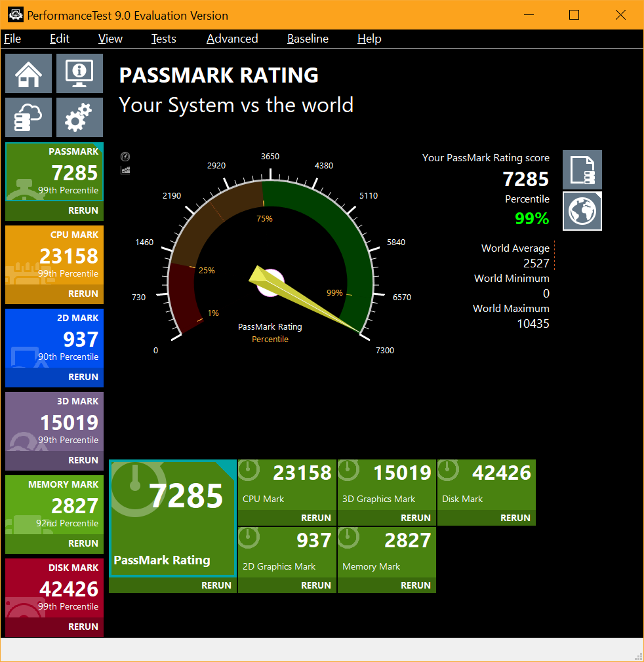Screen dimensions: 644x662
Task: Rerun the 2D MARK test in sidebar
Action: click(54, 377)
